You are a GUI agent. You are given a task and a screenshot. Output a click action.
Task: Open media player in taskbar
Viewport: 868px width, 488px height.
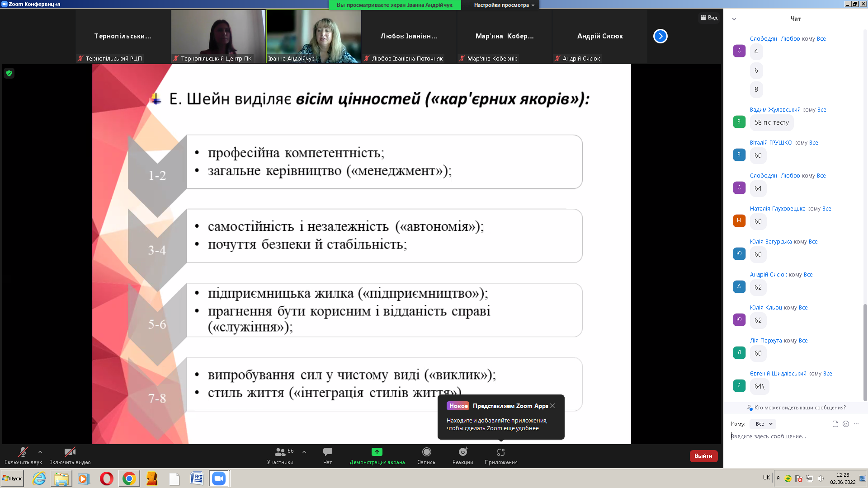click(x=84, y=479)
